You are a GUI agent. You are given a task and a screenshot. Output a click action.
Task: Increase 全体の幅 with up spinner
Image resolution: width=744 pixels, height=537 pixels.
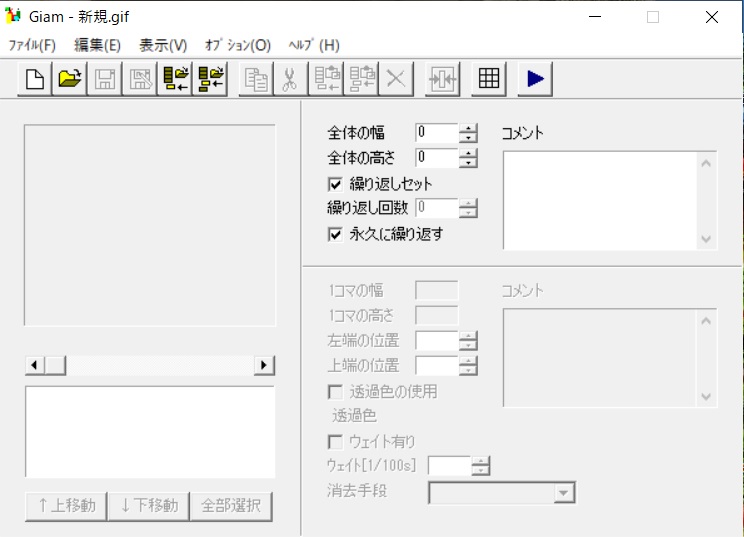468,129
